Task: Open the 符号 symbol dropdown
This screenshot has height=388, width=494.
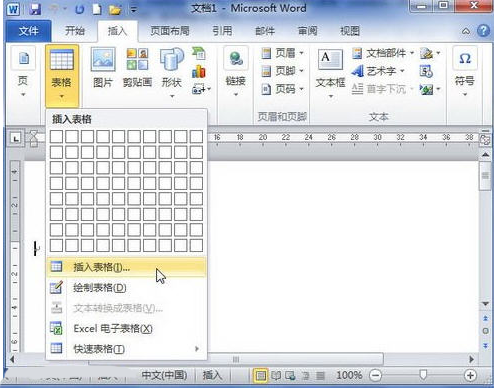Action: tap(465, 72)
